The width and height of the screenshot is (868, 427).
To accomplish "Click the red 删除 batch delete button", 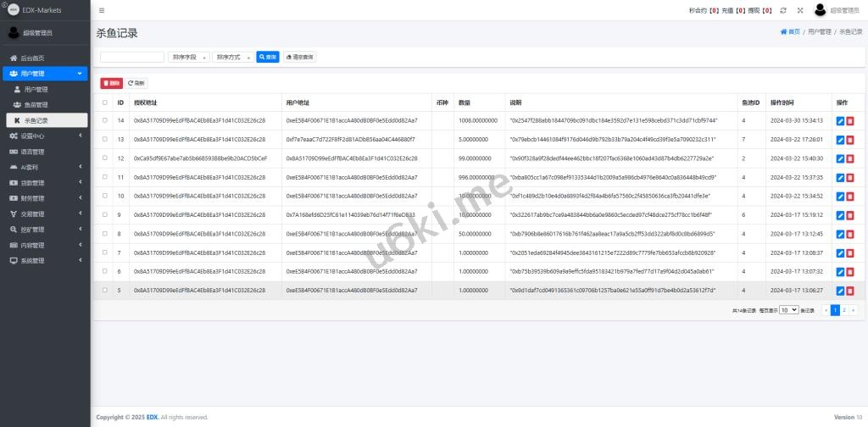I will [111, 83].
